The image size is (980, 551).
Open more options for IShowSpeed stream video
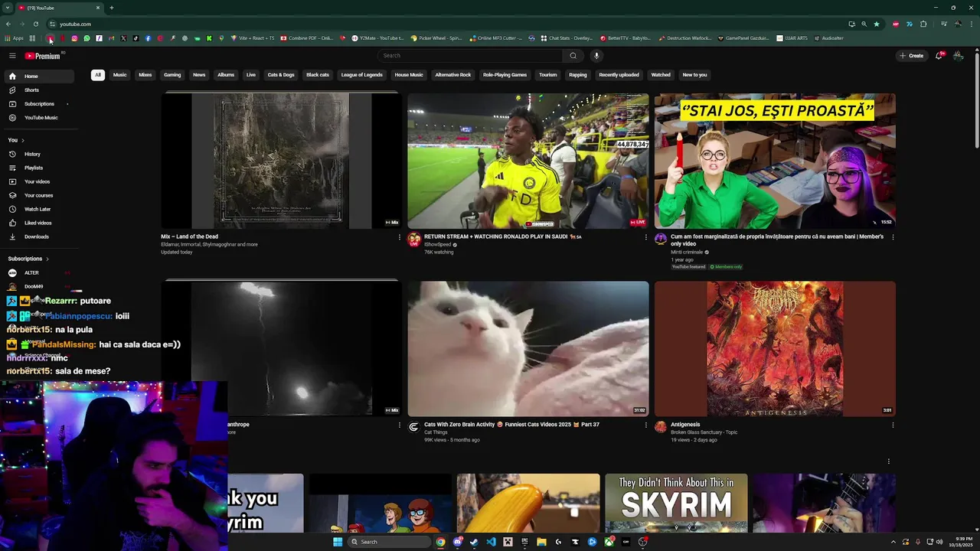[645, 237]
